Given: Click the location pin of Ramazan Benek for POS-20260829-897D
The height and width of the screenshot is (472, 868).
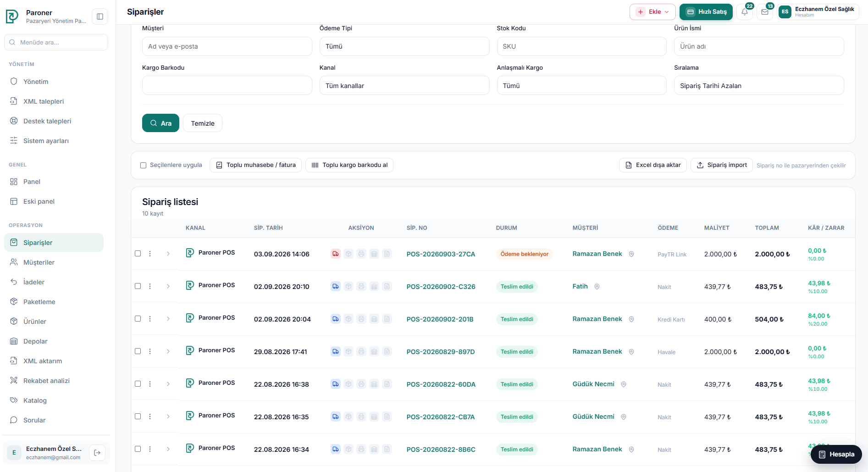Looking at the screenshot, I should [631, 352].
